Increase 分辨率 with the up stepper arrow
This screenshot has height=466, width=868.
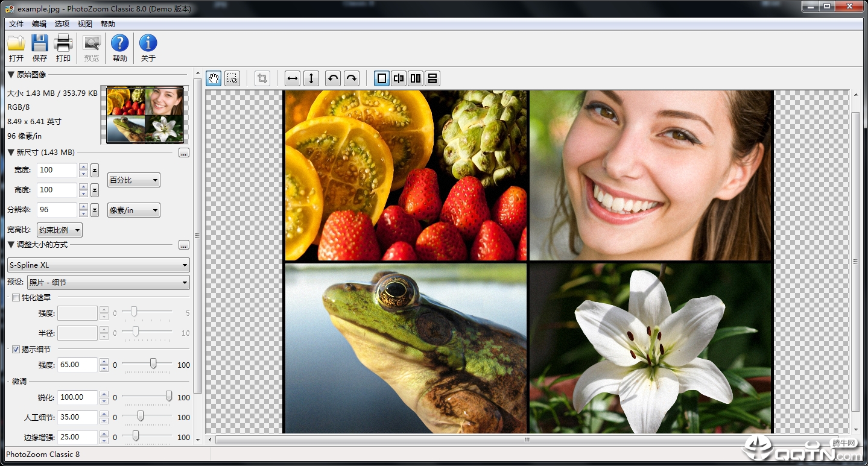84,206
